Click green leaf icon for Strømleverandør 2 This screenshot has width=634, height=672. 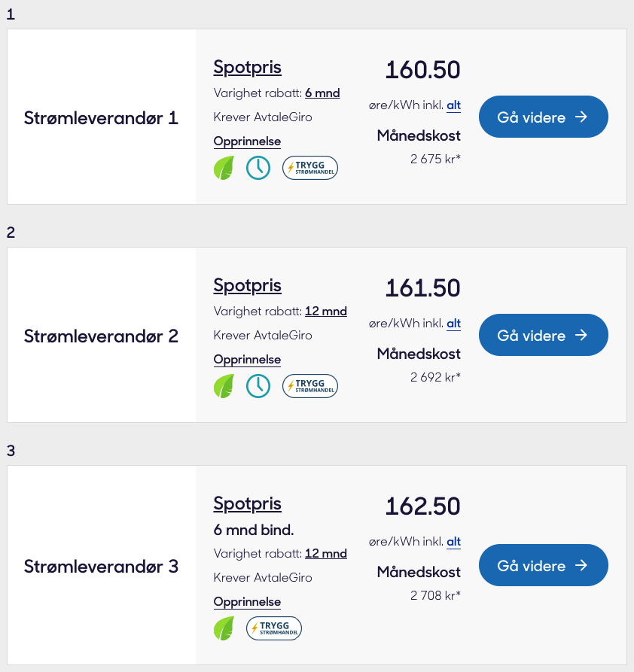224,386
